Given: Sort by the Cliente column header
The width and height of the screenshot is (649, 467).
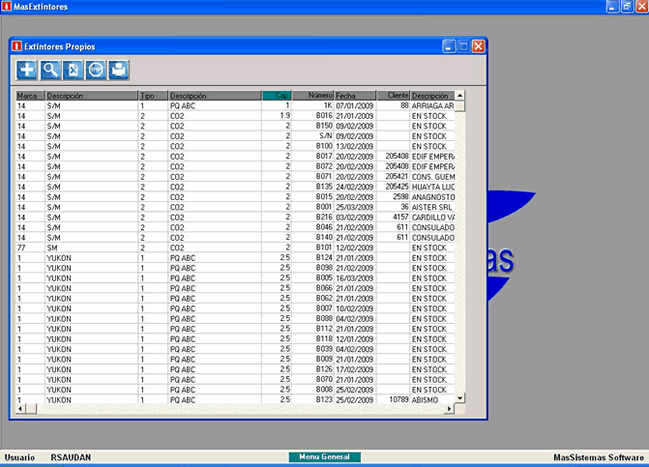Looking at the screenshot, I should click(393, 96).
